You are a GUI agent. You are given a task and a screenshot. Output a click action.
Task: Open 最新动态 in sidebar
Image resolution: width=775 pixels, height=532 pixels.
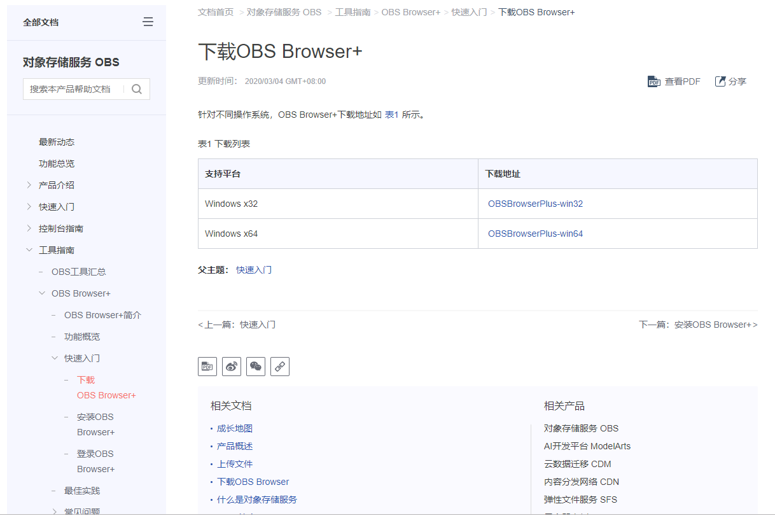(x=57, y=142)
